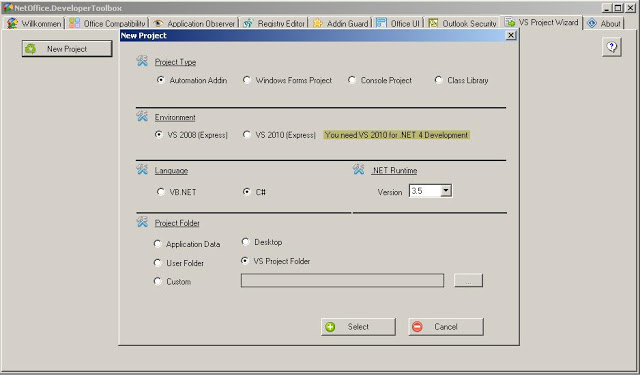Image resolution: width=640 pixels, height=376 pixels.
Task: Click the Language heading
Action: pos(171,170)
